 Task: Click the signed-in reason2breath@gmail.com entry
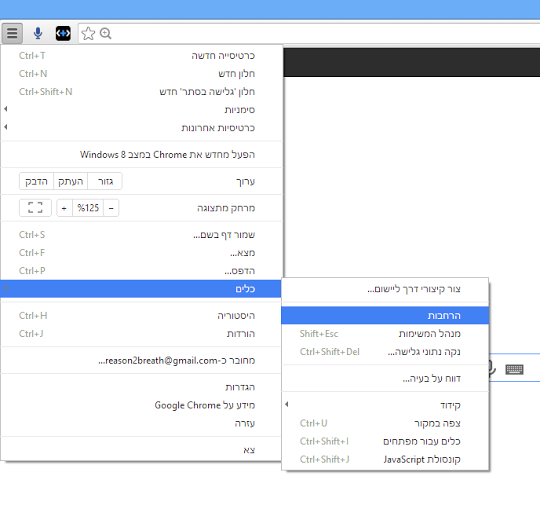tap(141, 360)
